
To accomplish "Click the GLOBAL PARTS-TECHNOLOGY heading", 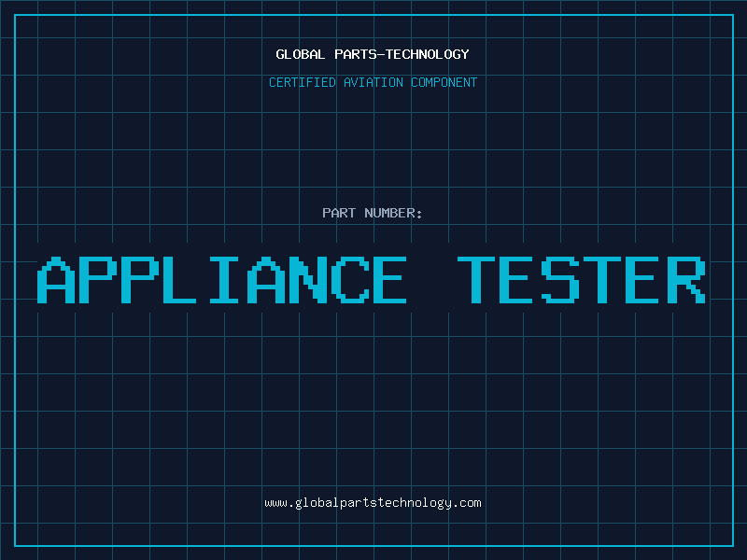I will pyautogui.click(x=373, y=54).
